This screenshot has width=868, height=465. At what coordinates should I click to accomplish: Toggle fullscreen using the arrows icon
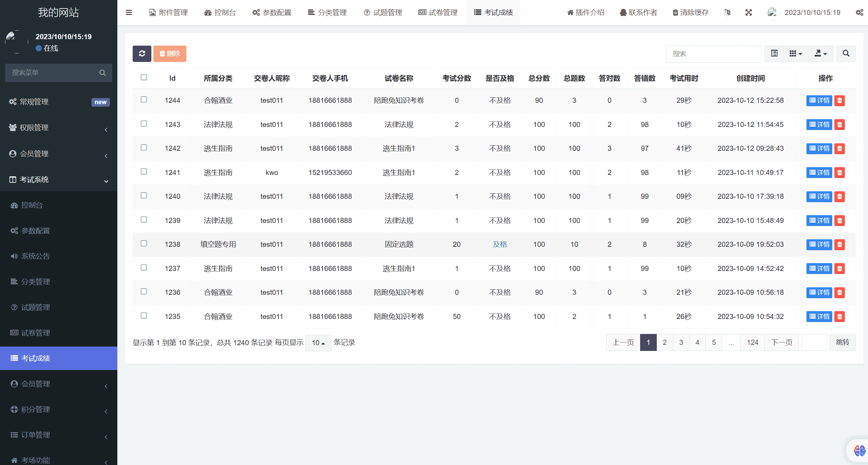pyautogui.click(x=749, y=12)
